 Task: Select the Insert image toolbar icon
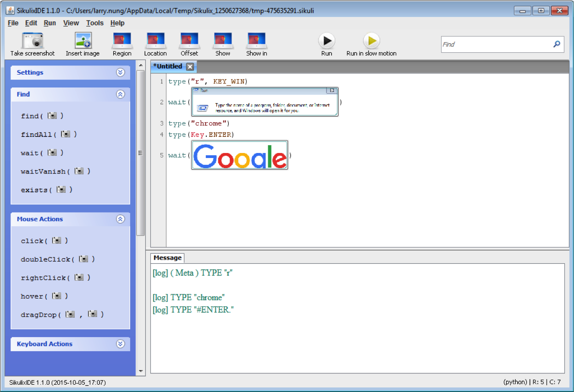(83, 41)
